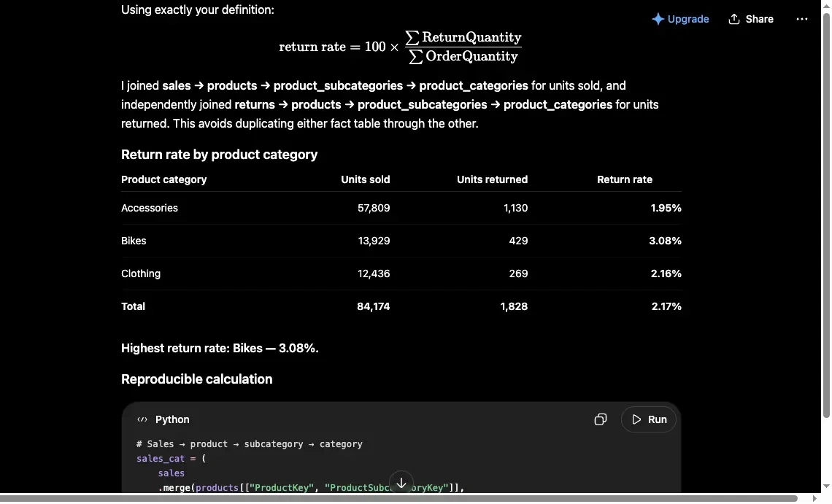Viewport: 832px width, 504px height.
Task: Click the Upgrade sparkle button
Action: pyautogui.click(x=680, y=19)
